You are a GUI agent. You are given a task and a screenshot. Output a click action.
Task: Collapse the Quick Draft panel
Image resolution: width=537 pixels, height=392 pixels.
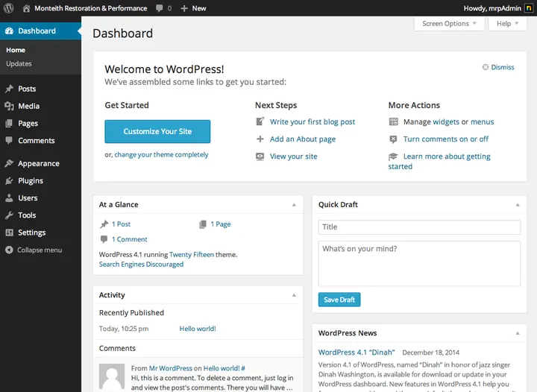(518, 205)
